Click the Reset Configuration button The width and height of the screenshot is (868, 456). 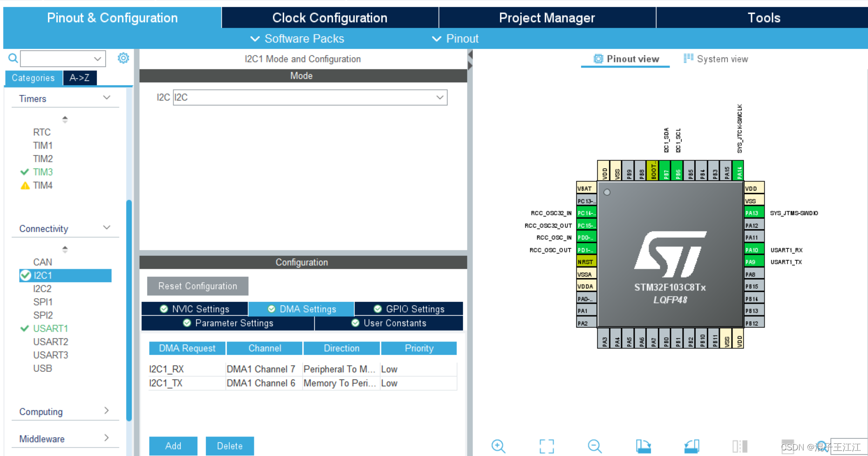click(197, 286)
